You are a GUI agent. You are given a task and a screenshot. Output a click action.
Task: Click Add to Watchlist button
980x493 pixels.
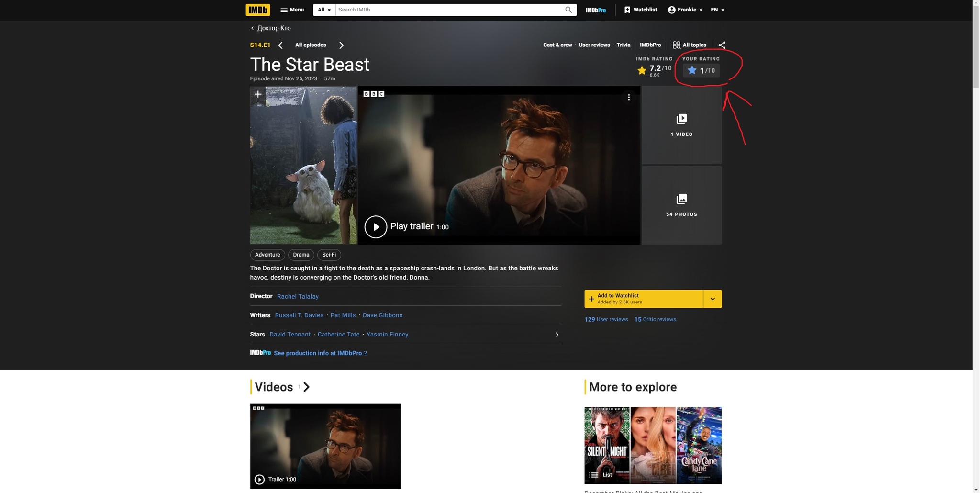click(x=644, y=299)
